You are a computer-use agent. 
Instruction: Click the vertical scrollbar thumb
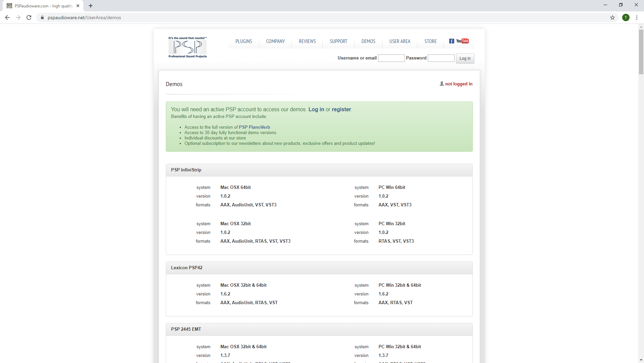tap(641, 52)
